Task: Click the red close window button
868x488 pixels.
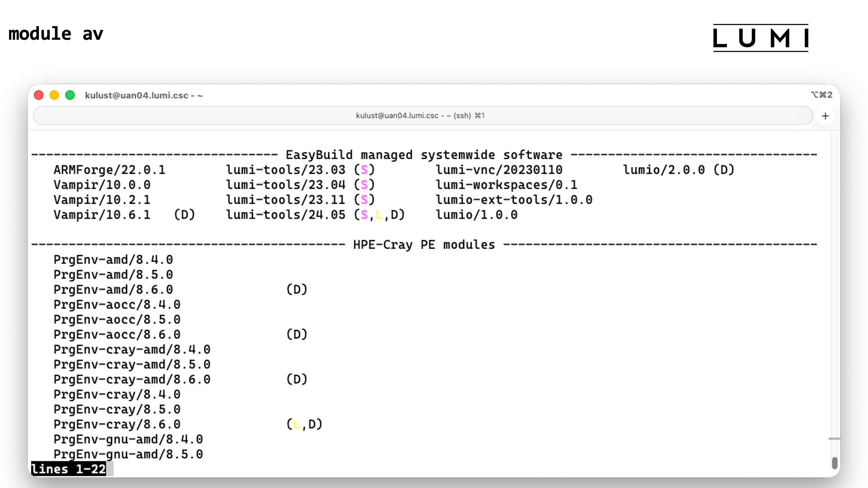Action: (x=39, y=95)
